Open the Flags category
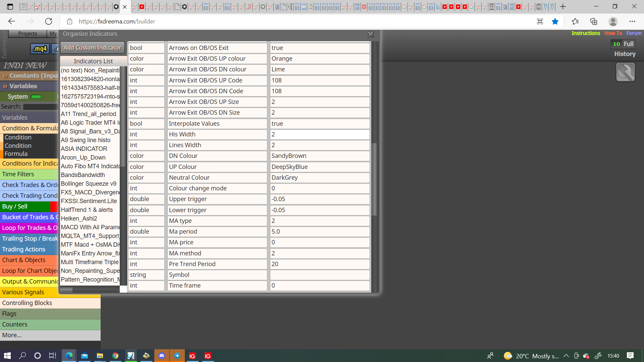 [x=50, y=314]
